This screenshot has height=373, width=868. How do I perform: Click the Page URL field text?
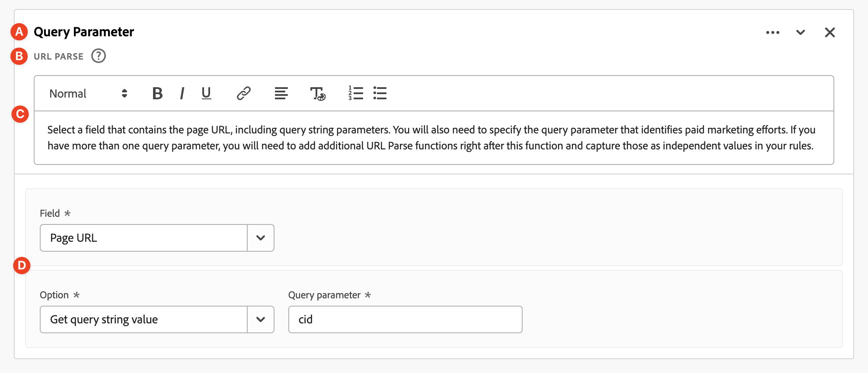coord(73,238)
